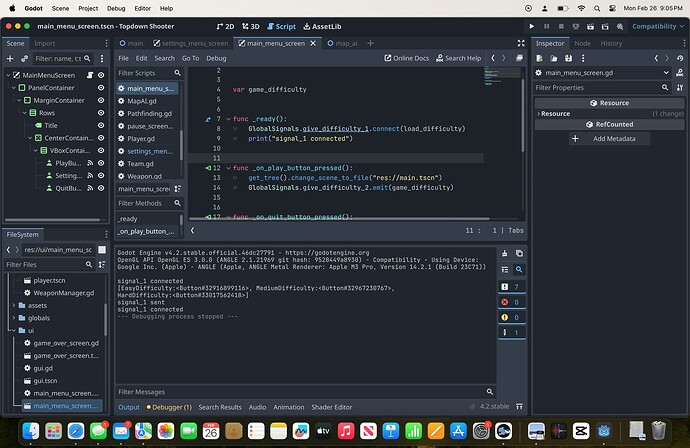Toggle warning messages filter

511,317
